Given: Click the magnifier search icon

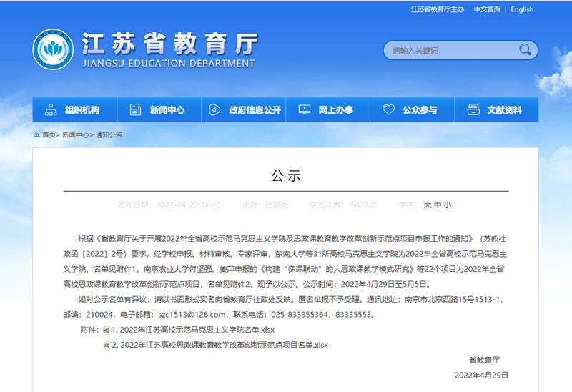Looking at the screenshot, I should coord(525,49).
